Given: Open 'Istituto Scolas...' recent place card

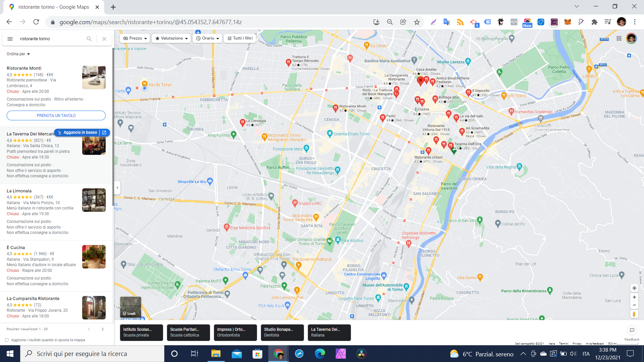Looking at the screenshot, I should coord(142,333).
